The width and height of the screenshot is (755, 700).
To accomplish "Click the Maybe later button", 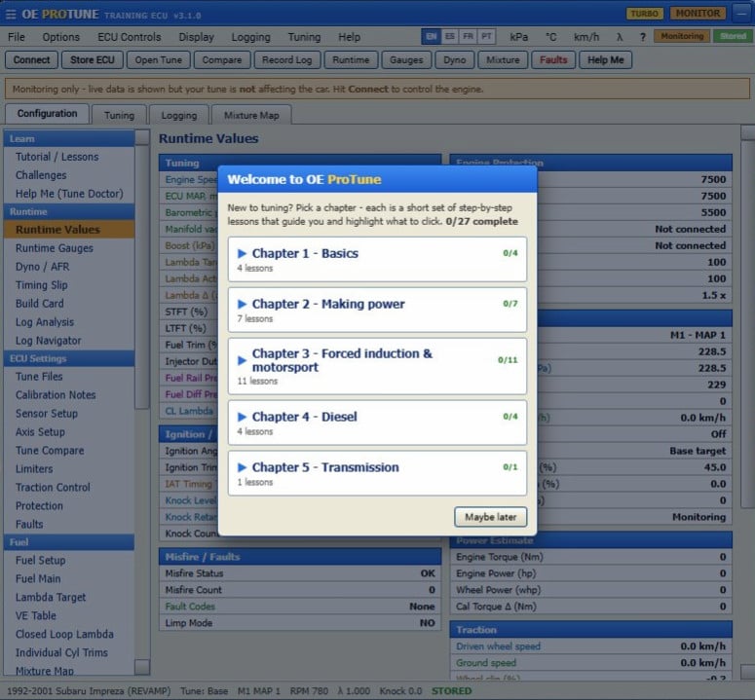I will [x=490, y=517].
